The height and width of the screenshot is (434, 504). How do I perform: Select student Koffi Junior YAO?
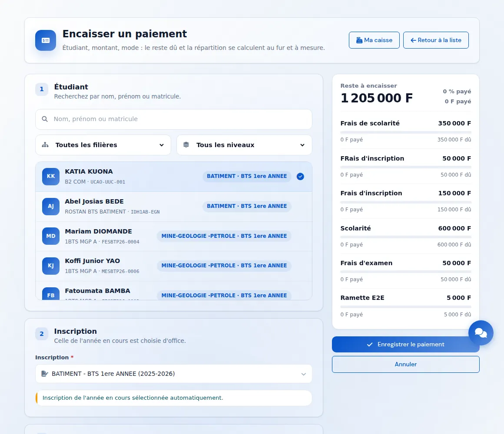click(173, 266)
